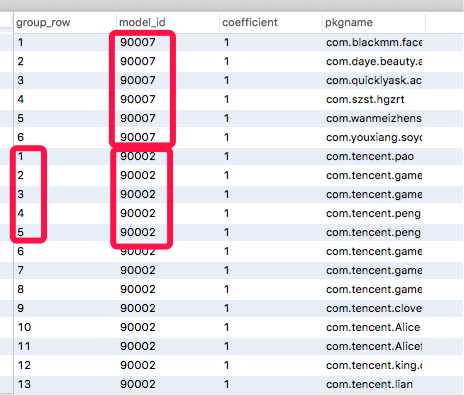Click coefficient 1 in com.tencent.pao row
The width and height of the screenshot is (464, 395).
tap(227, 156)
